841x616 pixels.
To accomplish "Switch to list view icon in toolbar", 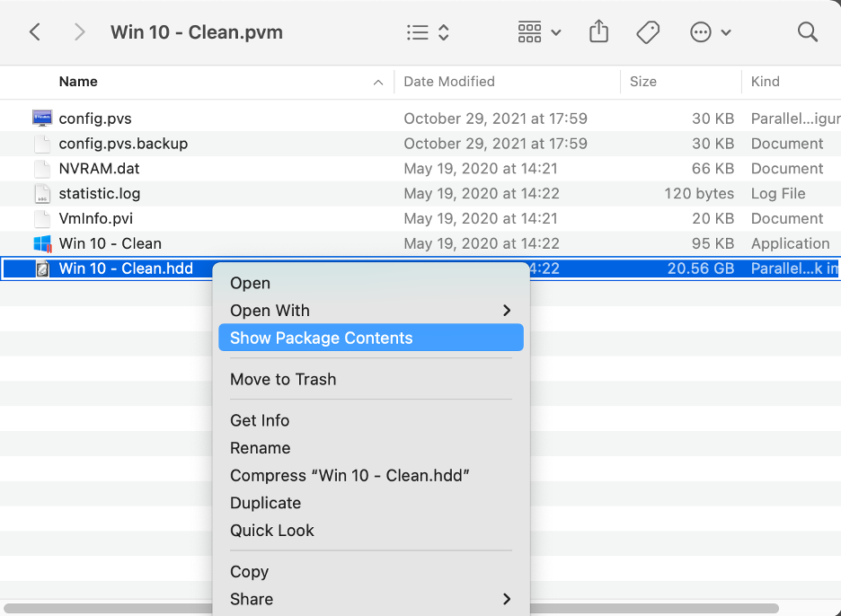I will coord(417,32).
